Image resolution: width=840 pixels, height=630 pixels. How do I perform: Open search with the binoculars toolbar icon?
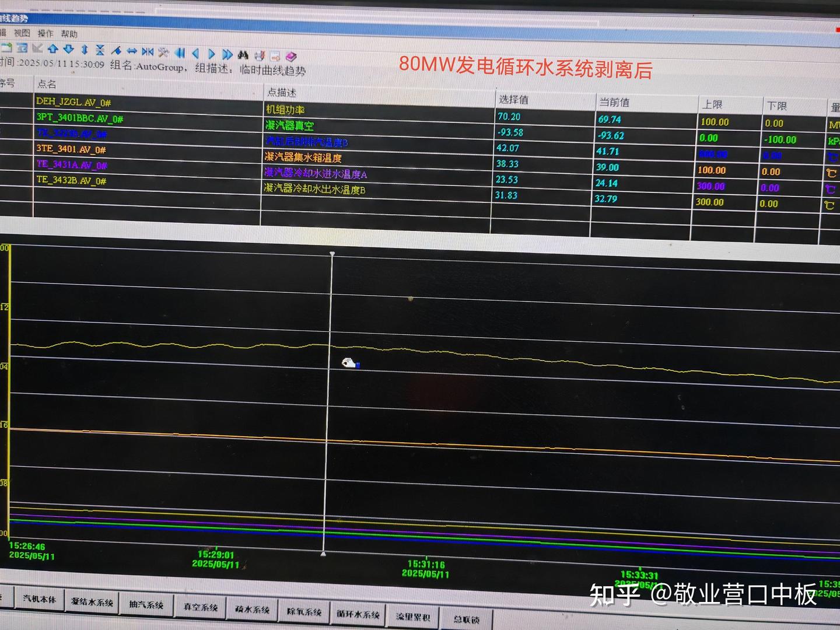pyautogui.click(x=244, y=52)
